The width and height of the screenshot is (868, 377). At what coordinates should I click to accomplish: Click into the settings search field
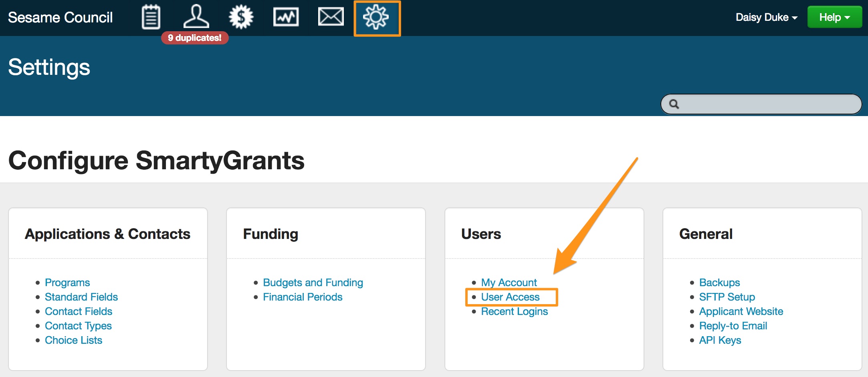point(769,104)
